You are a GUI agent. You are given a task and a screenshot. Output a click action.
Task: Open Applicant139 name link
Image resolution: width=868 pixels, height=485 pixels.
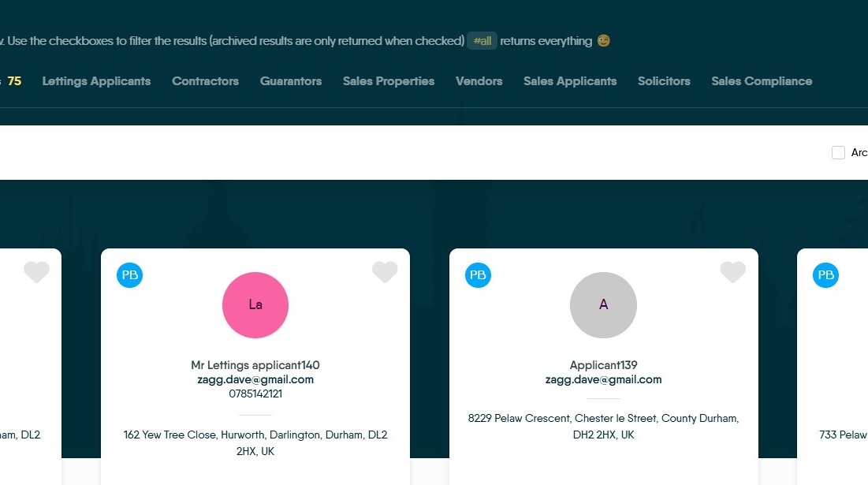point(603,365)
